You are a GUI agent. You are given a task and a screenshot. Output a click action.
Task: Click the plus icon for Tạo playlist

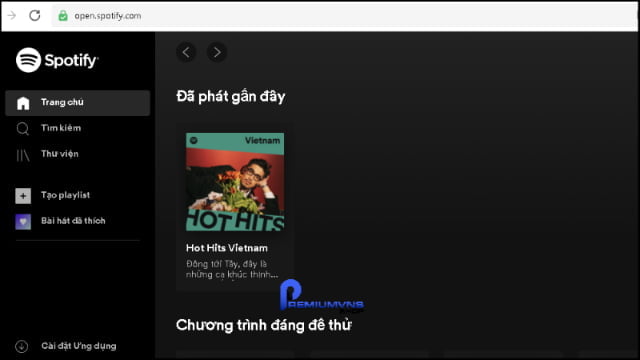(x=23, y=196)
